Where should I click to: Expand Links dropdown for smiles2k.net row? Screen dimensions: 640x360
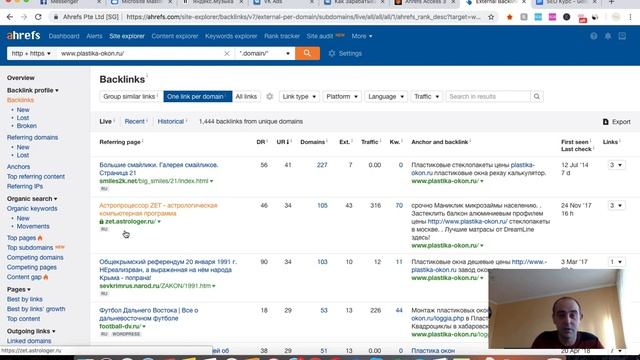click(616, 165)
